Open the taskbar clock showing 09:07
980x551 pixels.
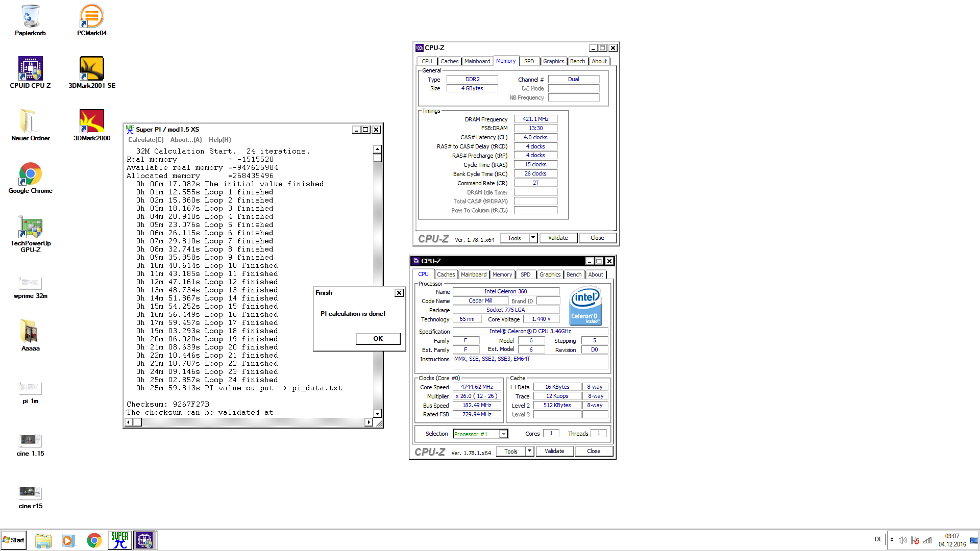click(952, 540)
